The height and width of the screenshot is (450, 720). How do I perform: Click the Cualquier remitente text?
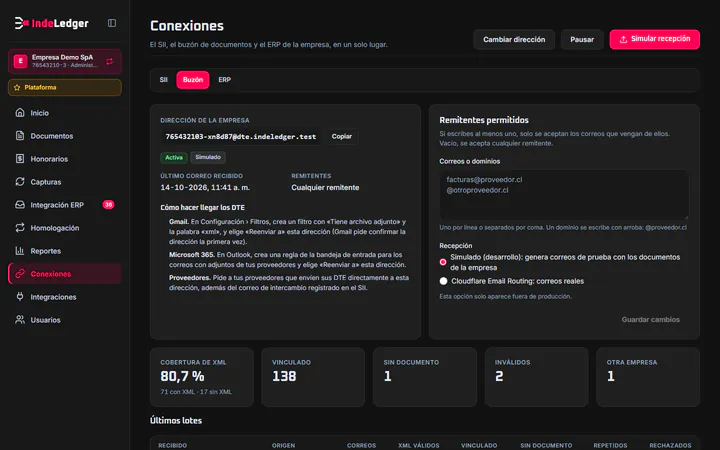click(325, 187)
